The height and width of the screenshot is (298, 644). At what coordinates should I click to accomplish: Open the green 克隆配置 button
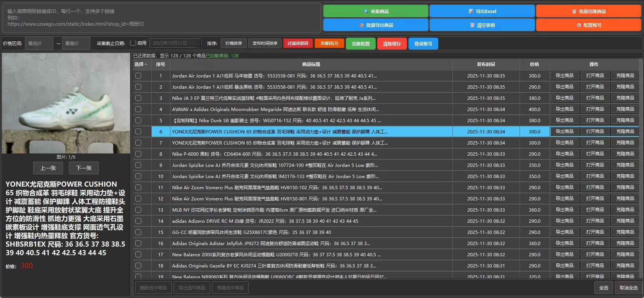361,44
